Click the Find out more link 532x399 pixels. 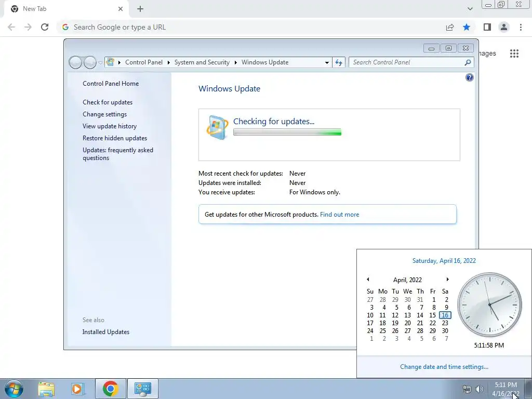339,215
